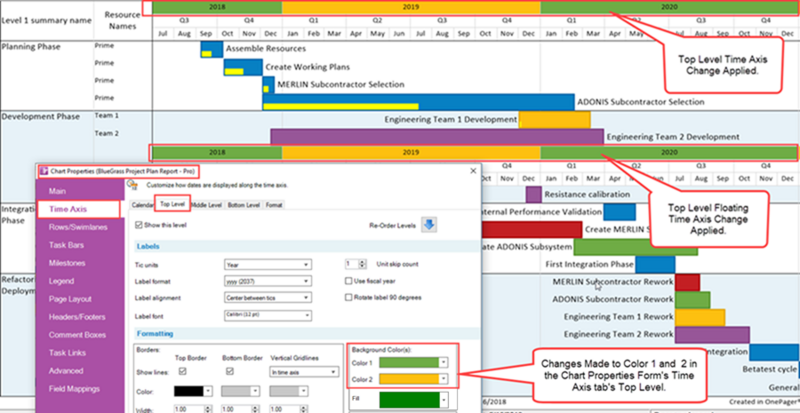Select the purple Engineering Team 2 Development bar
Screen dimensions: 800x413
coord(437,137)
